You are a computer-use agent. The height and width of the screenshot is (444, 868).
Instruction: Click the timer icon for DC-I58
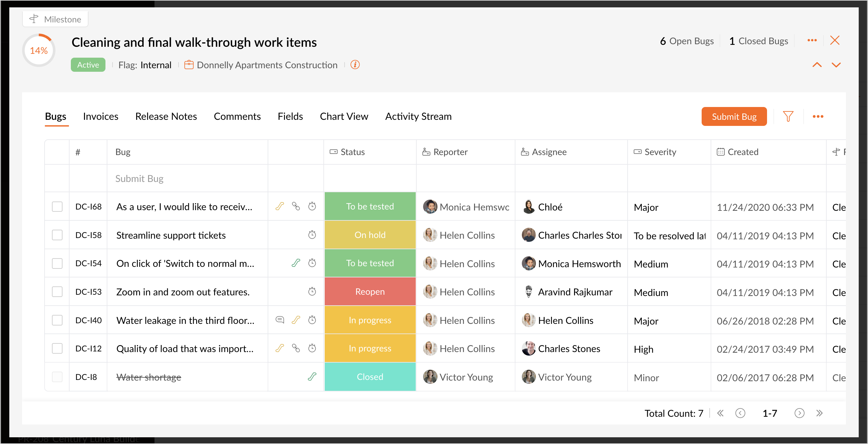click(x=312, y=235)
